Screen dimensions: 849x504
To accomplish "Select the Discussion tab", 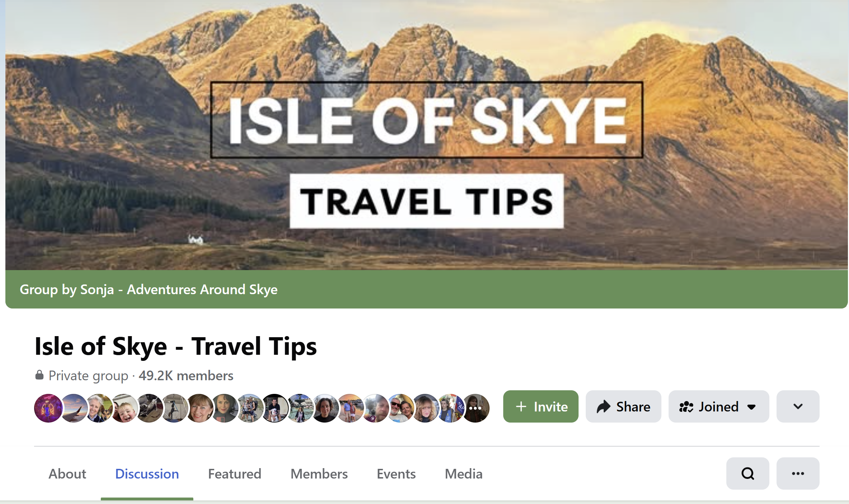I will tap(147, 474).
